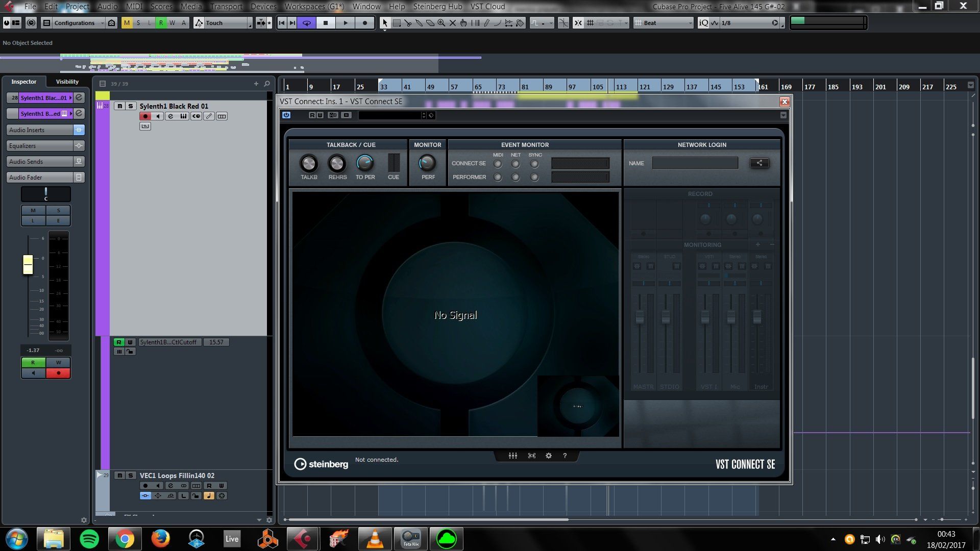Open the VST Connect mixer faders icon
Screen dimensions: 980x551
(x=513, y=456)
